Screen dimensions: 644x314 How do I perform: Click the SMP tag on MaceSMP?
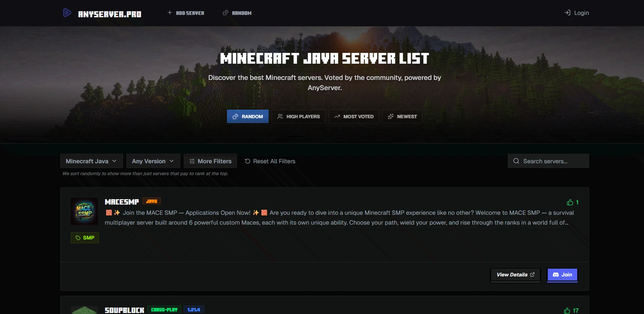(x=85, y=238)
